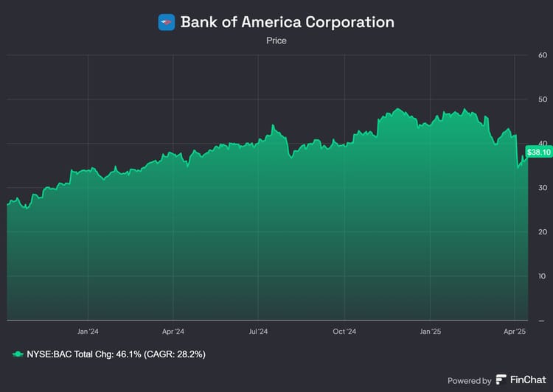Select the Jan '25 x-axis label
The height and width of the screenshot is (392, 553).
tap(430, 332)
